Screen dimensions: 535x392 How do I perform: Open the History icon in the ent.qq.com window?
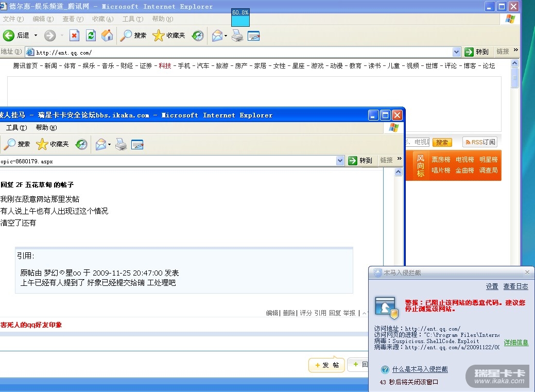click(x=198, y=35)
